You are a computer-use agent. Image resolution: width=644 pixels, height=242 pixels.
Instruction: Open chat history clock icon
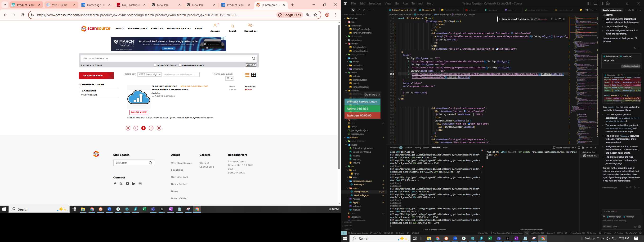tap(633, 10)
